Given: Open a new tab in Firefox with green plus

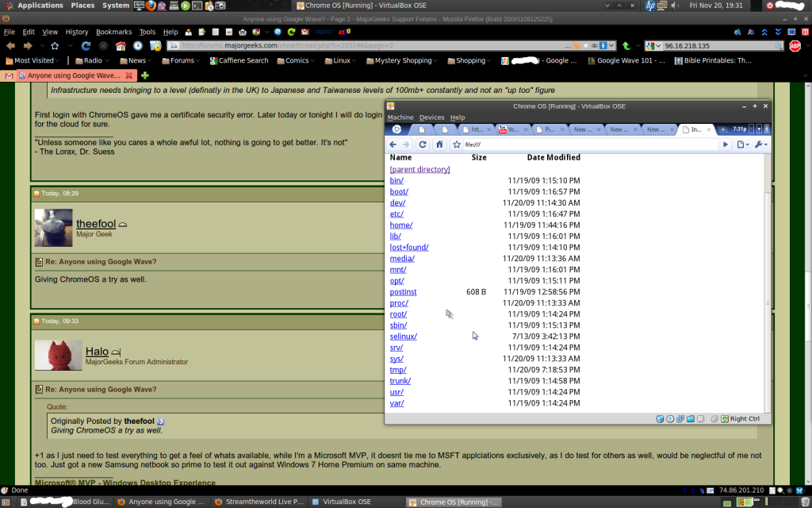Looking at the screenshot, I should coord(145,75).
